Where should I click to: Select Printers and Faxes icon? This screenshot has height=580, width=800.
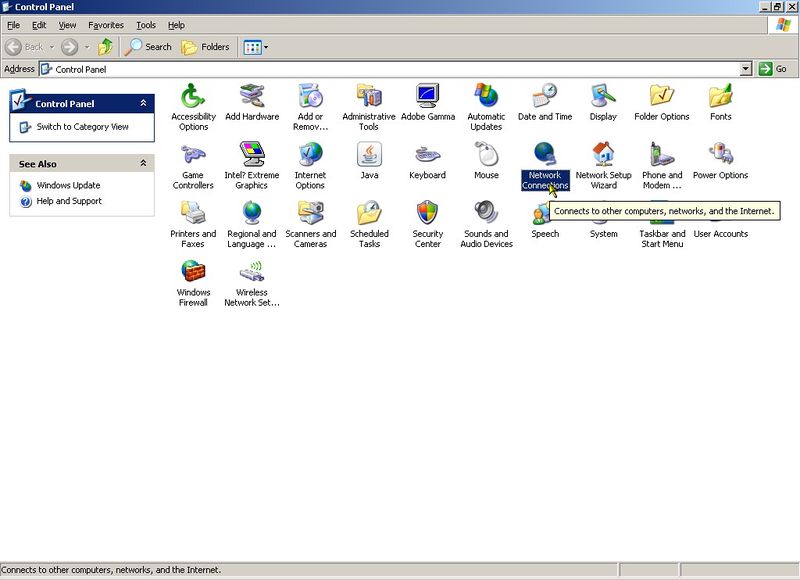coord(193,213)
